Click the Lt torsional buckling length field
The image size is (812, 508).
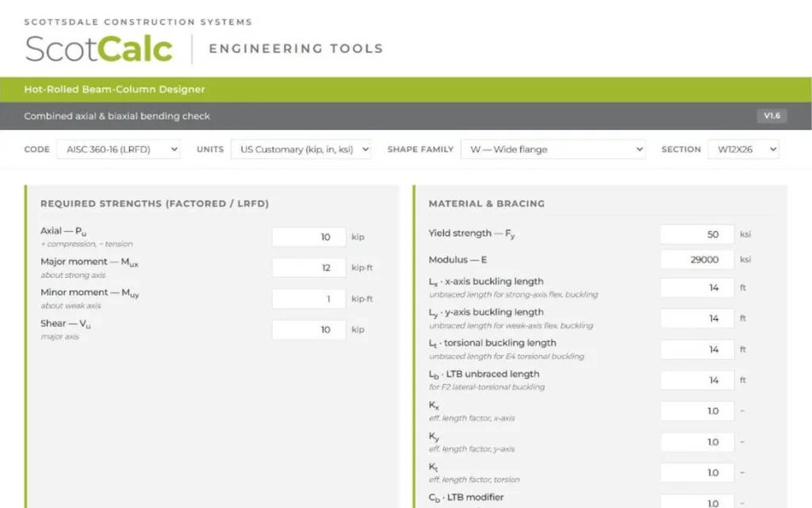click(697, 349)
